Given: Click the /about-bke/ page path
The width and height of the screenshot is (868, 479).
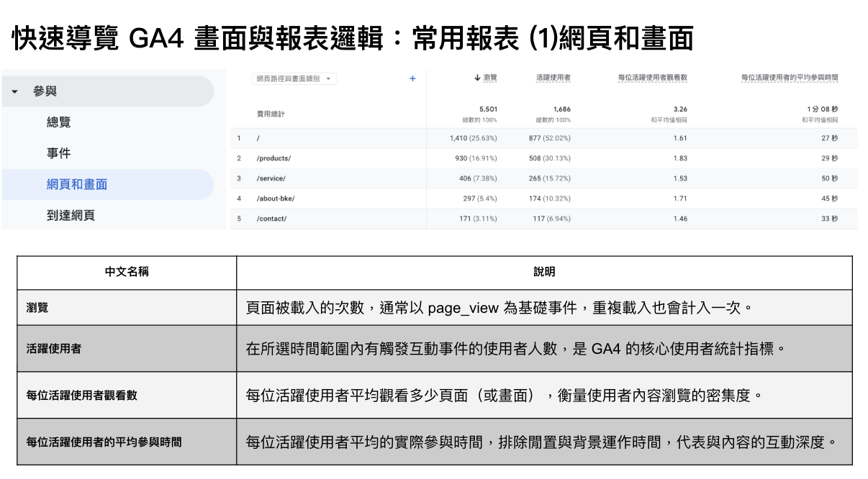Looking at the screenshot, I should [276, 199].
